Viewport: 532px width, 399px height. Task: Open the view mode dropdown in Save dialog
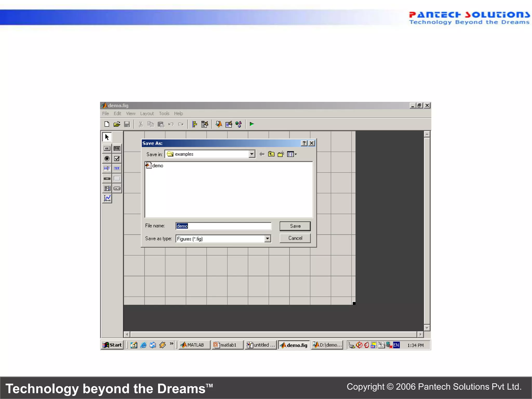click(x=292, y=154)
